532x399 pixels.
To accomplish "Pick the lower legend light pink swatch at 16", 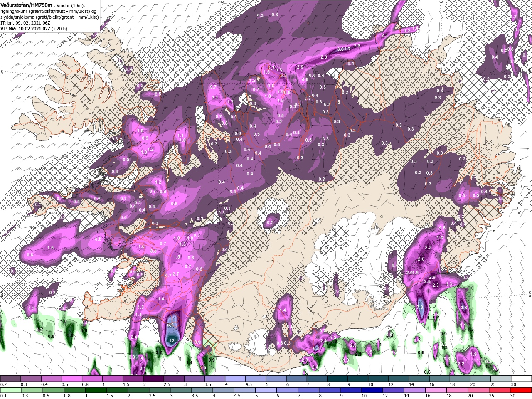I will [x=436, y=390].
